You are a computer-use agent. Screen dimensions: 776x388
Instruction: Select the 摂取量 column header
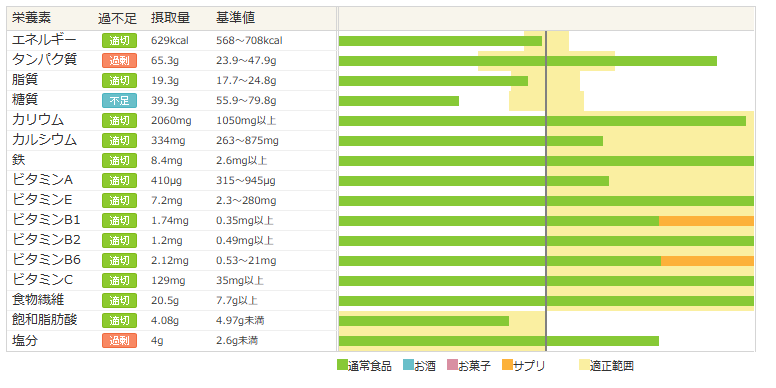(170, 18)
